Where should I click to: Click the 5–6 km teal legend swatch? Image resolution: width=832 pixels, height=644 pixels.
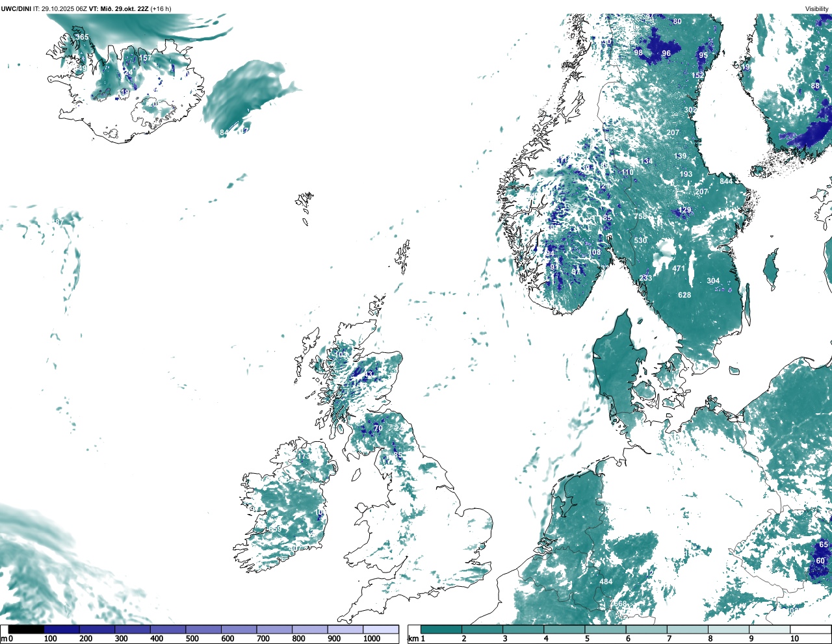click(605, 629)
